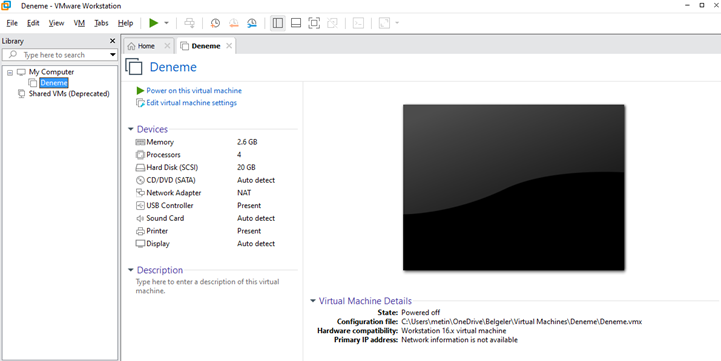Collapse the My Computer tree node
721x361 pixels.
coord(10,72)
